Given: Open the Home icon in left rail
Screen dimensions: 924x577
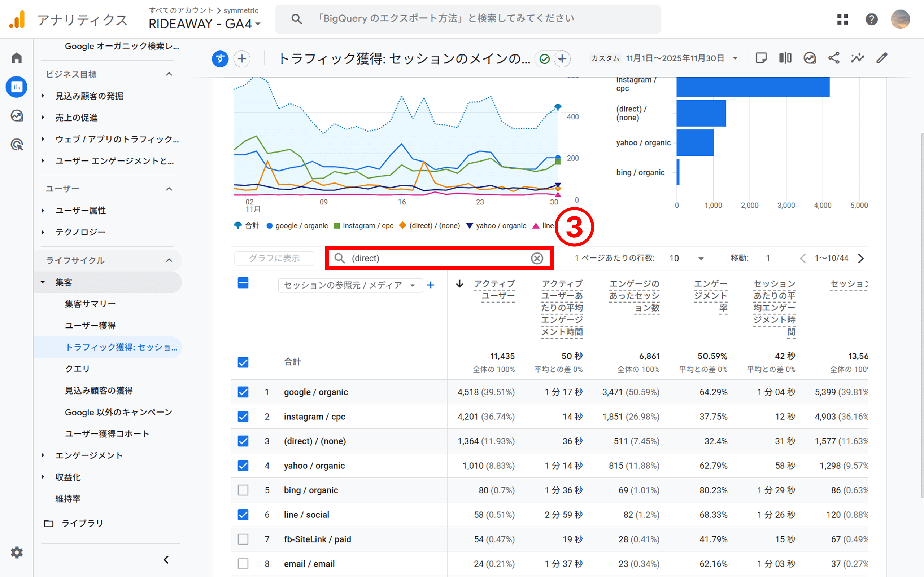Looking at the screenshot, I should [16, 58].
